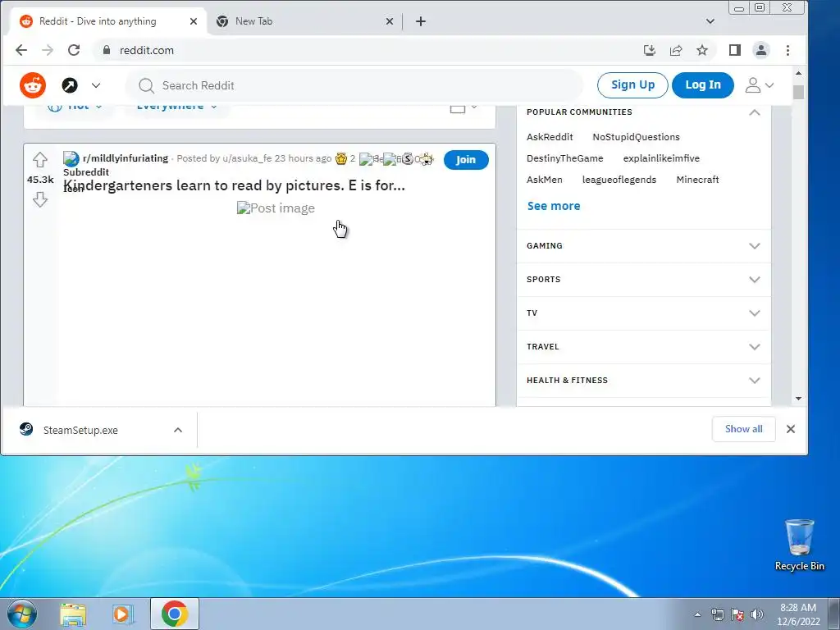Switch to the Reddit browser tab
The height and width of the screenshot is (630, 840).
coord(99,21)
